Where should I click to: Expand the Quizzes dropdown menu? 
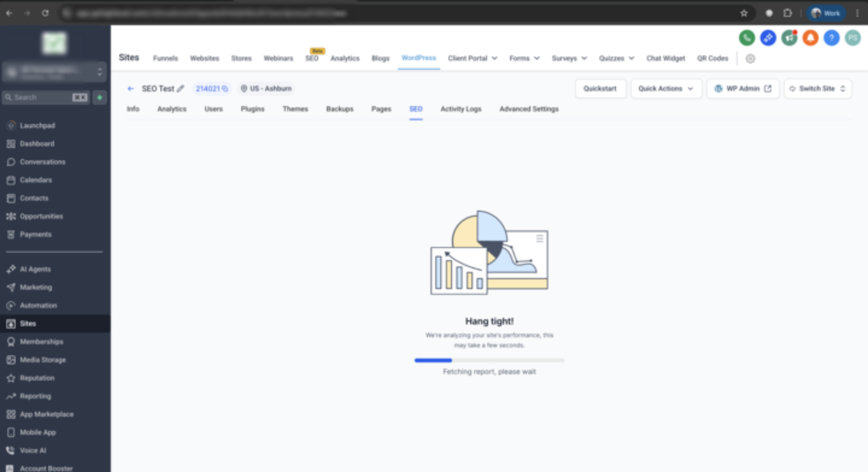coord(616,59)
